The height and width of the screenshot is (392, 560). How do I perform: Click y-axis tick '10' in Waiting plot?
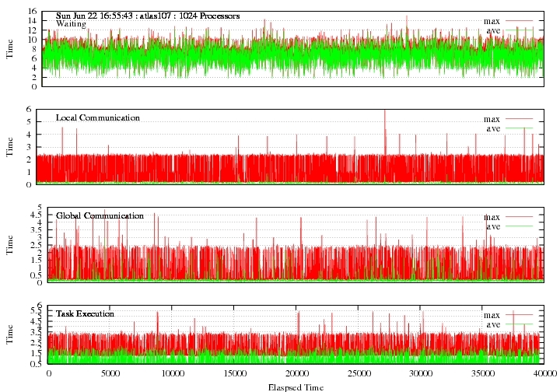[x=32, y=40]
